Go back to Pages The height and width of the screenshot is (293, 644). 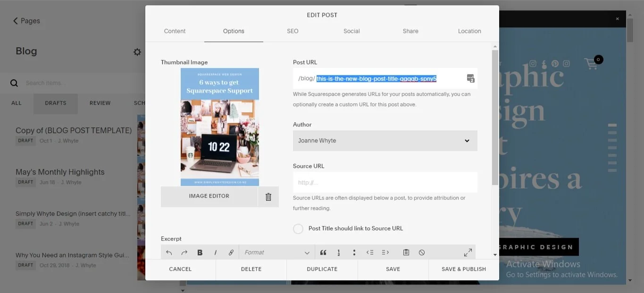[26, 21]
